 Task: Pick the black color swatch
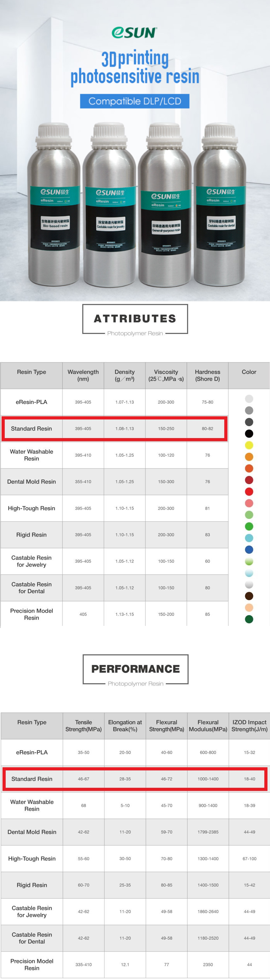(x=249, y=433)
